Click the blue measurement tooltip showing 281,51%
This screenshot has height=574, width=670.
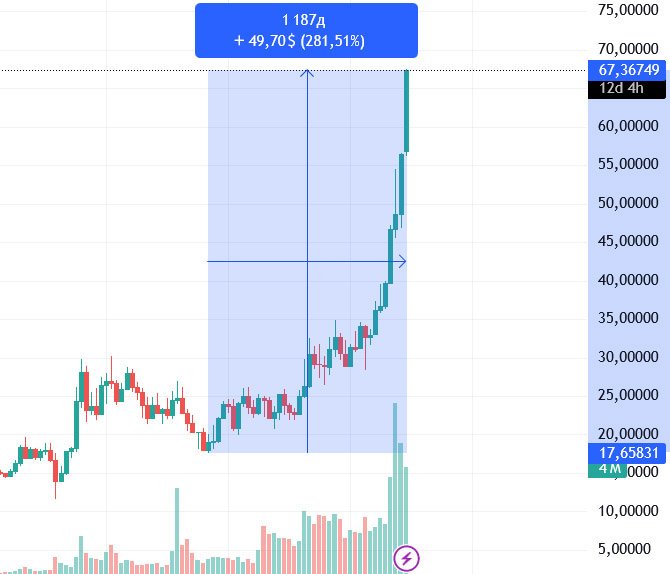[x=306, y=31]
